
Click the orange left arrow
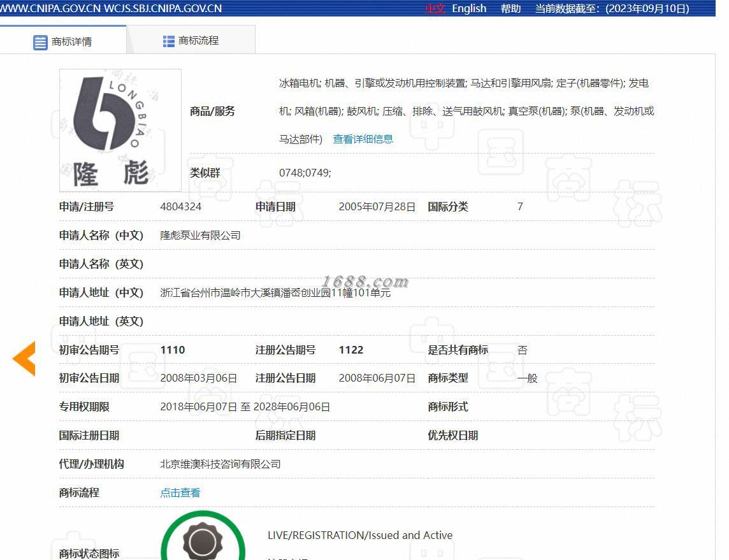coord(24,358)
